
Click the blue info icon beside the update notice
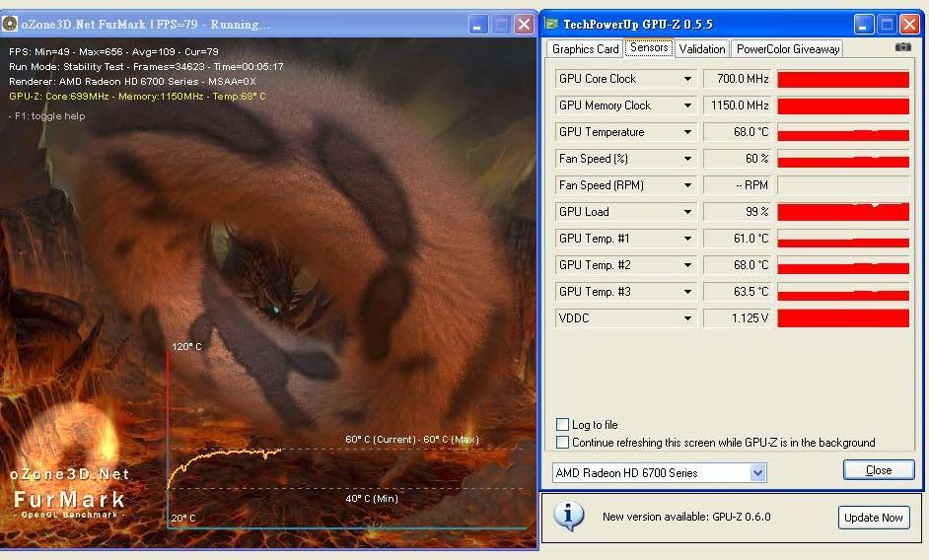tap(568, 517)
